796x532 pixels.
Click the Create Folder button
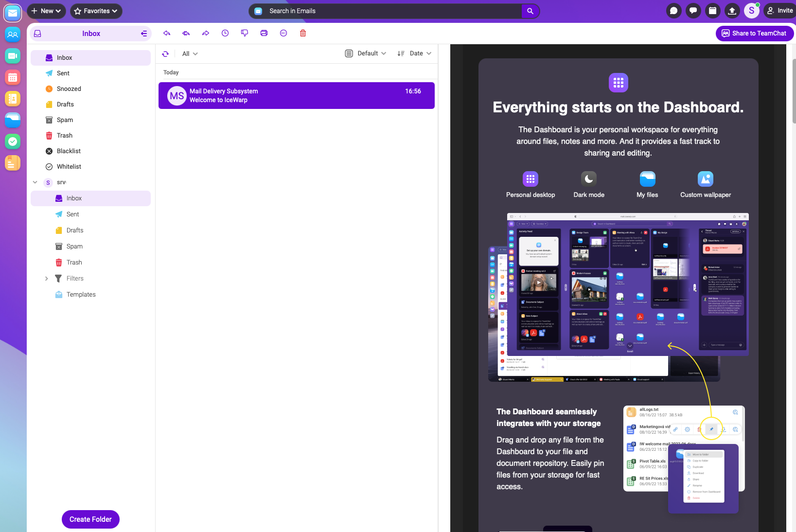(x=90, y=519)
